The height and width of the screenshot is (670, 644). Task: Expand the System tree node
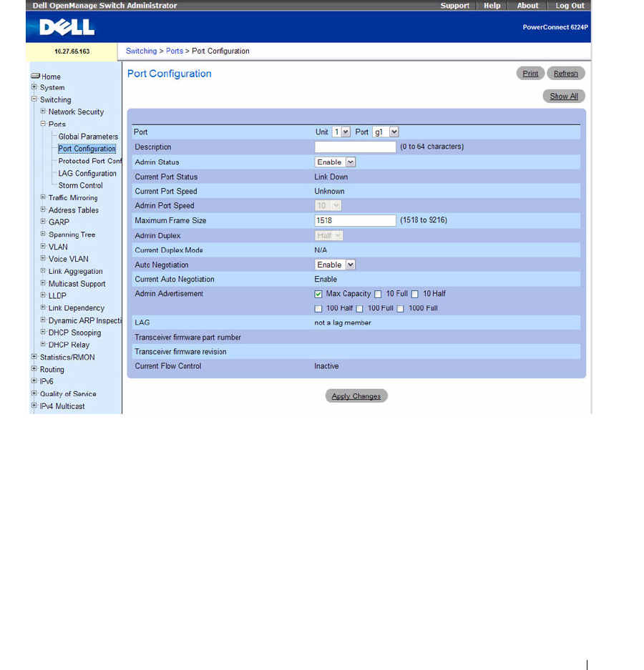pyautogui.click(x=34, y=87)
